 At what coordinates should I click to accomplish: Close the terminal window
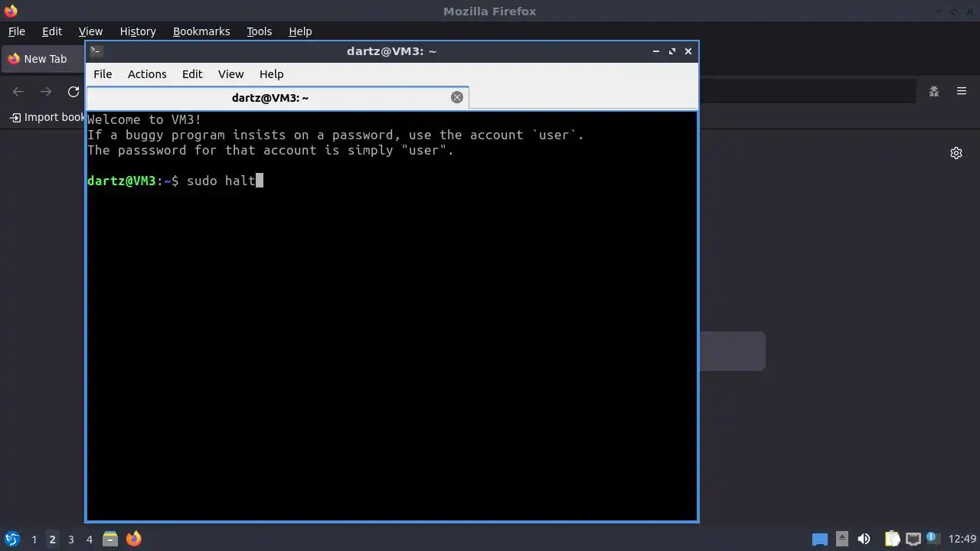(688, 51)
